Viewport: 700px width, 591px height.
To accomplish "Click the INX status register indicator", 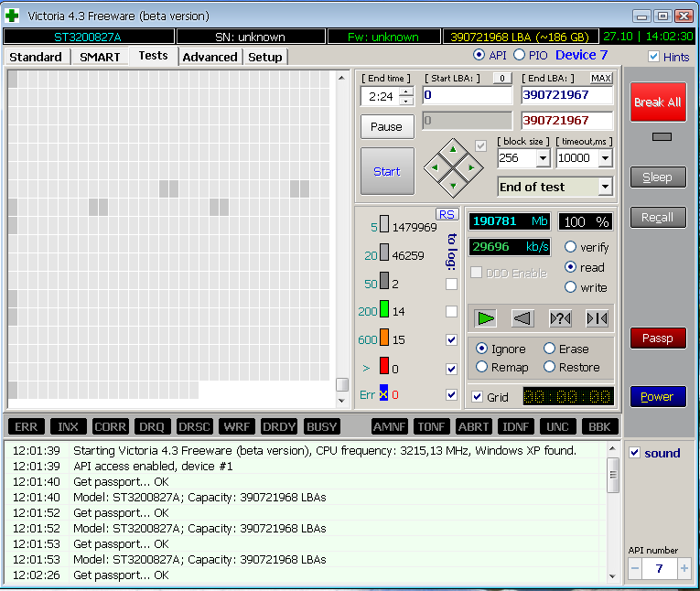I will click(68, 426).
